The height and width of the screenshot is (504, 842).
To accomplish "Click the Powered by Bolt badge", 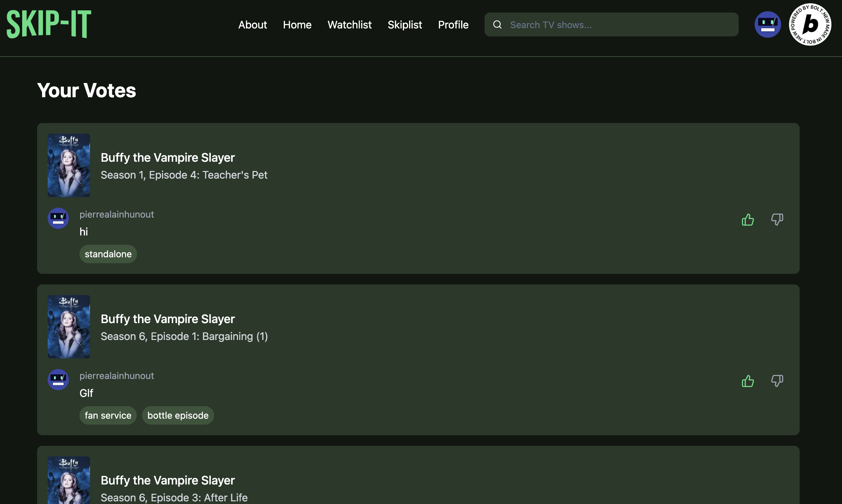I will [810, 24].
